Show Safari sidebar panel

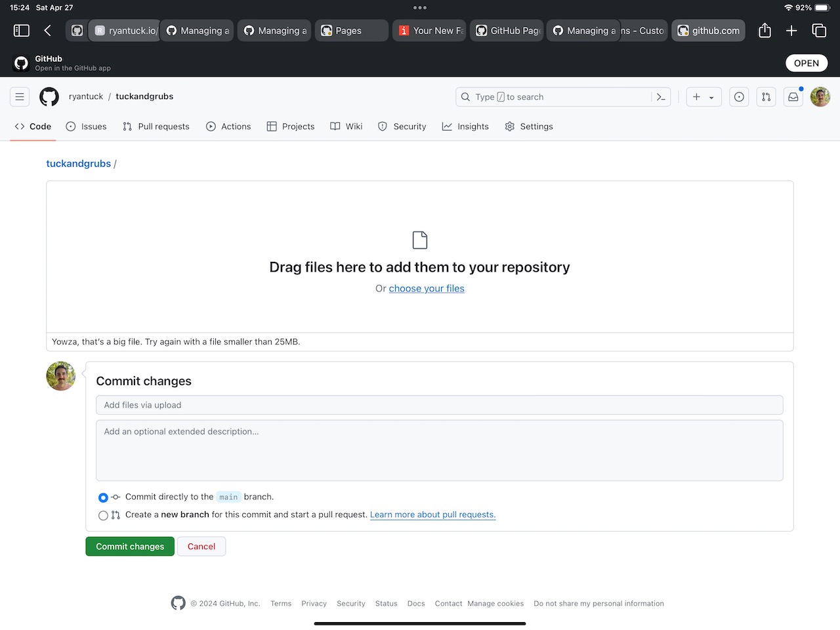click(22, 31)
